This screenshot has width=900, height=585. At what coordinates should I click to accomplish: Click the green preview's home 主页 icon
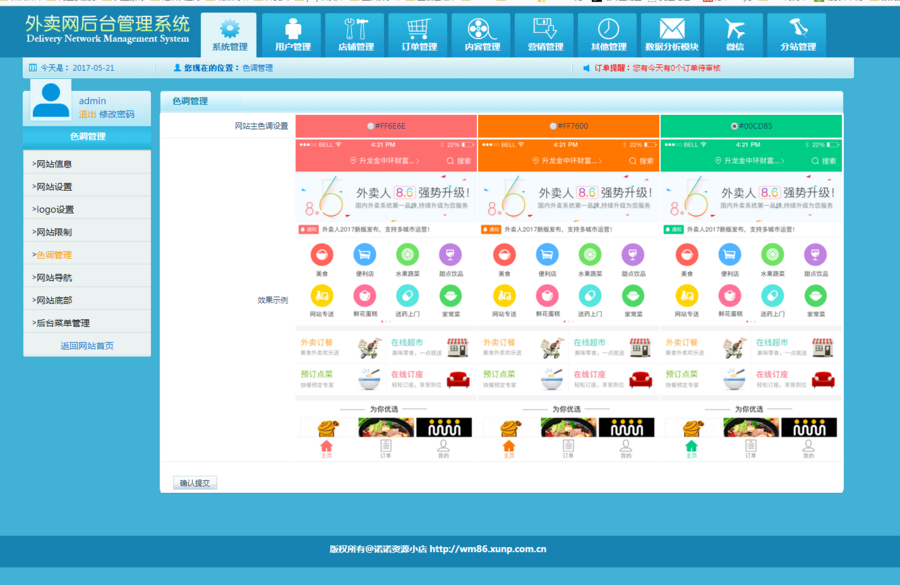[692, 446]
